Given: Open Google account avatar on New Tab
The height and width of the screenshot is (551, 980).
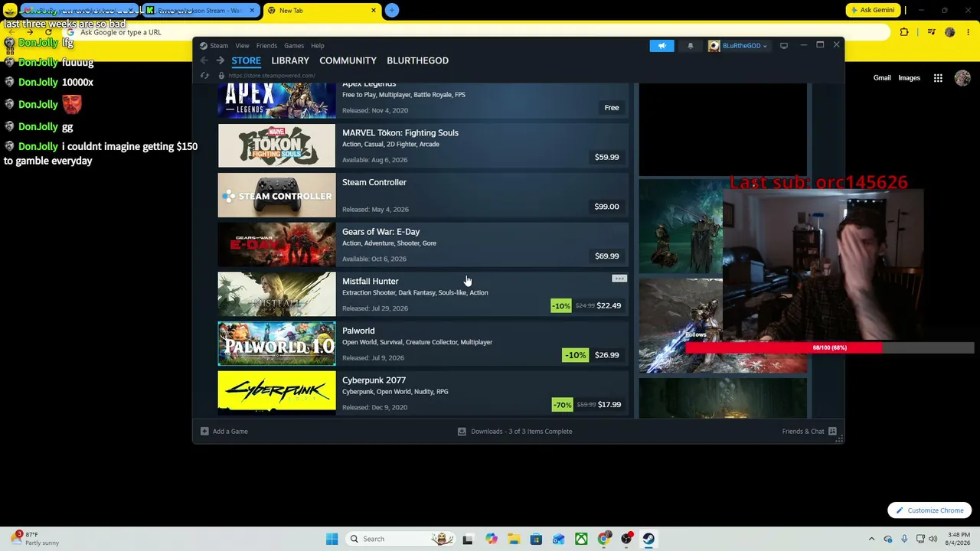Looking at the screenshot, I should coord(962,78).
